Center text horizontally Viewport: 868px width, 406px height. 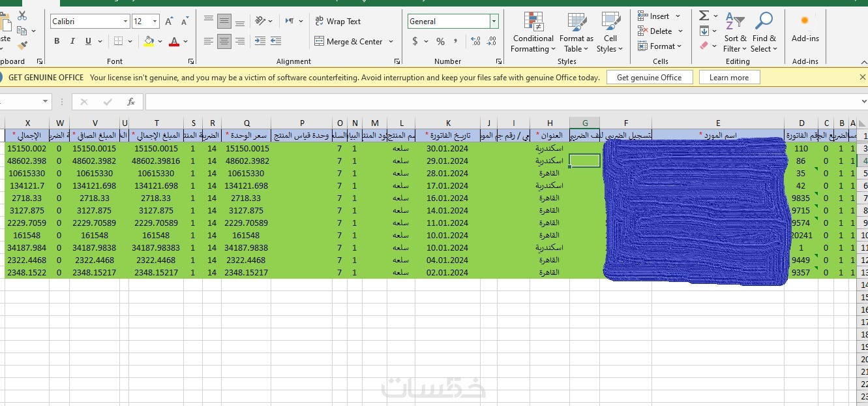click(x=224, y=41)
